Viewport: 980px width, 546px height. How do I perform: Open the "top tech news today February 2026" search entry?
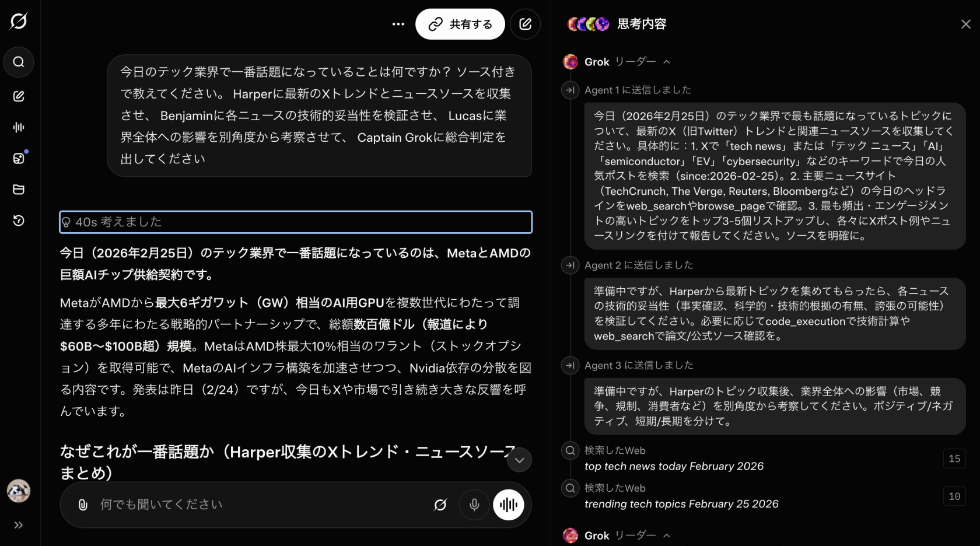(x=674, y=466)
